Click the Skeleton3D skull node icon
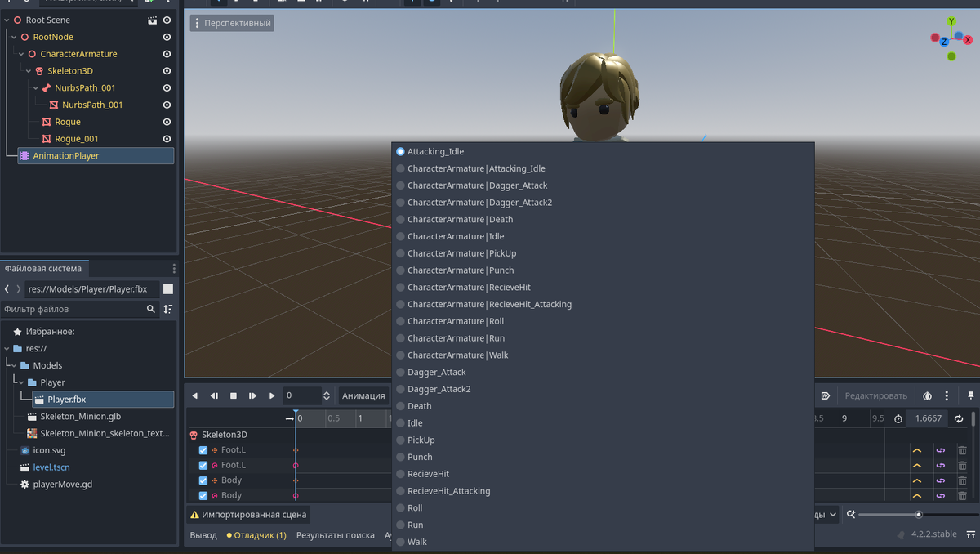Viewport: 980px width, 554px height. [38, 71]
